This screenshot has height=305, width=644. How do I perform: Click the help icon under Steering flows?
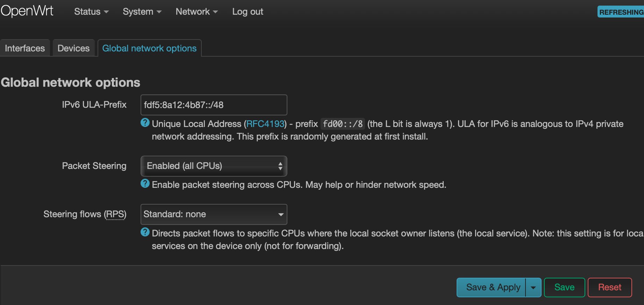pos(145,232)
